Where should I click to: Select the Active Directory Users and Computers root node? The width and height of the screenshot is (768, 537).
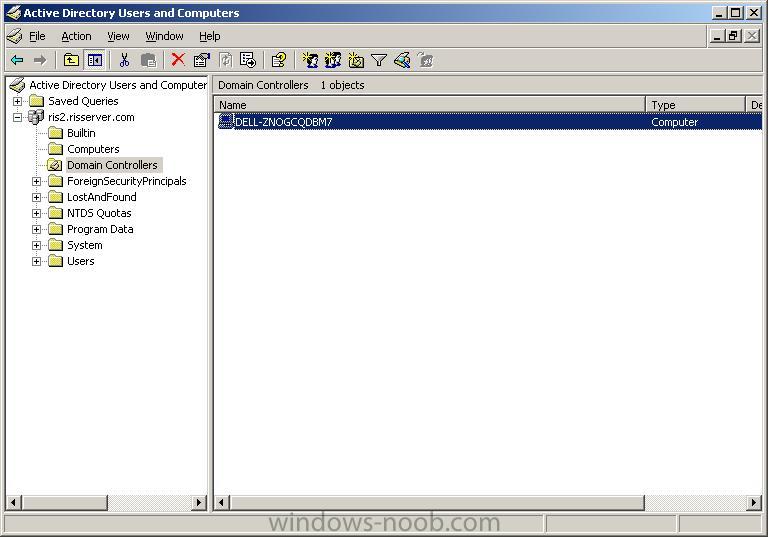coord(118,85)
